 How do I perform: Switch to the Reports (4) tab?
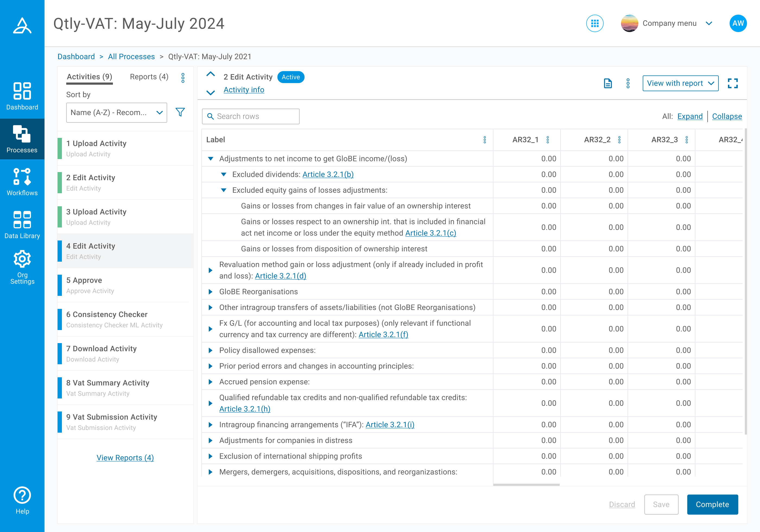click(x=149, y=77)
